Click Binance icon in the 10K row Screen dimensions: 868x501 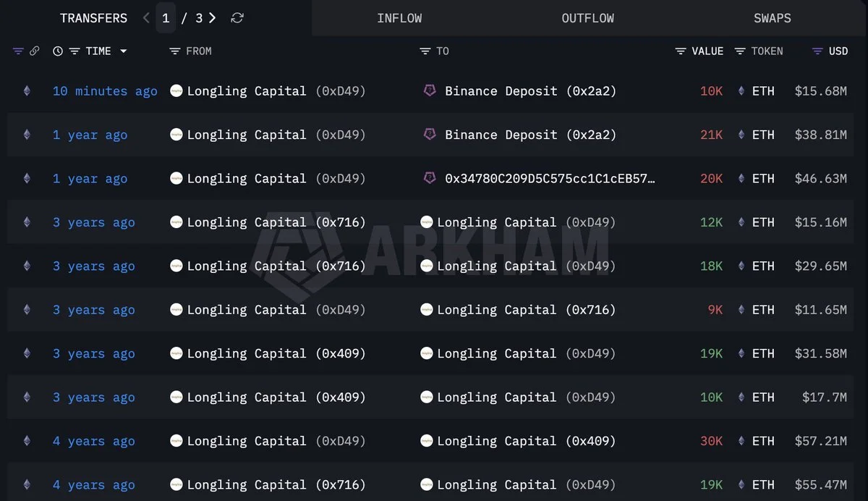[430, 91]
